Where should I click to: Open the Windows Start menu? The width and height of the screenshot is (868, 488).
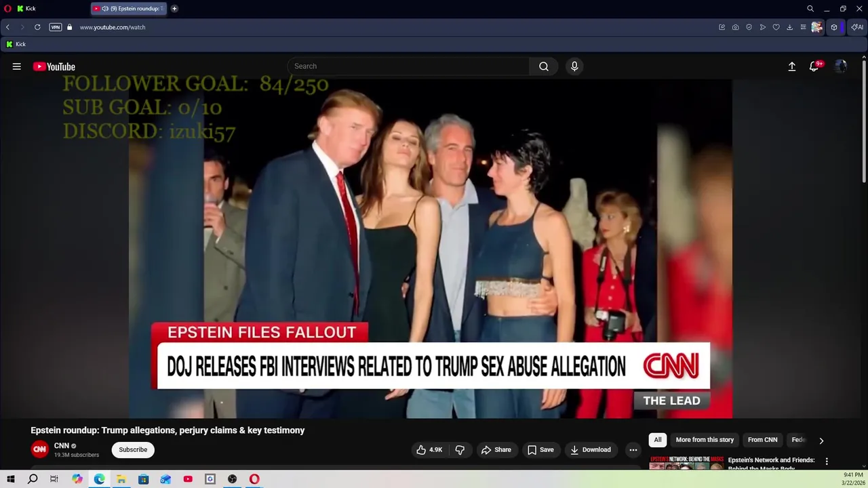pyautogui.click(x=10, y=479)
